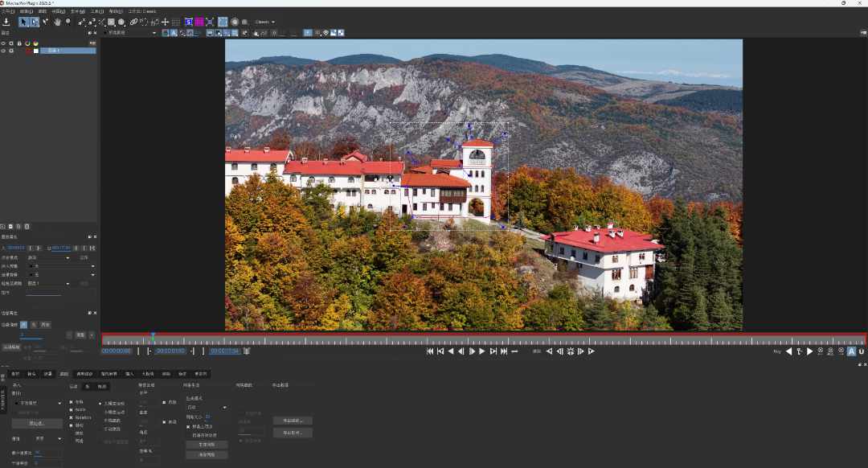868x468 pixels.
Task: Click the magenta grid icon in toolbar
Action: tap(199, 22)
